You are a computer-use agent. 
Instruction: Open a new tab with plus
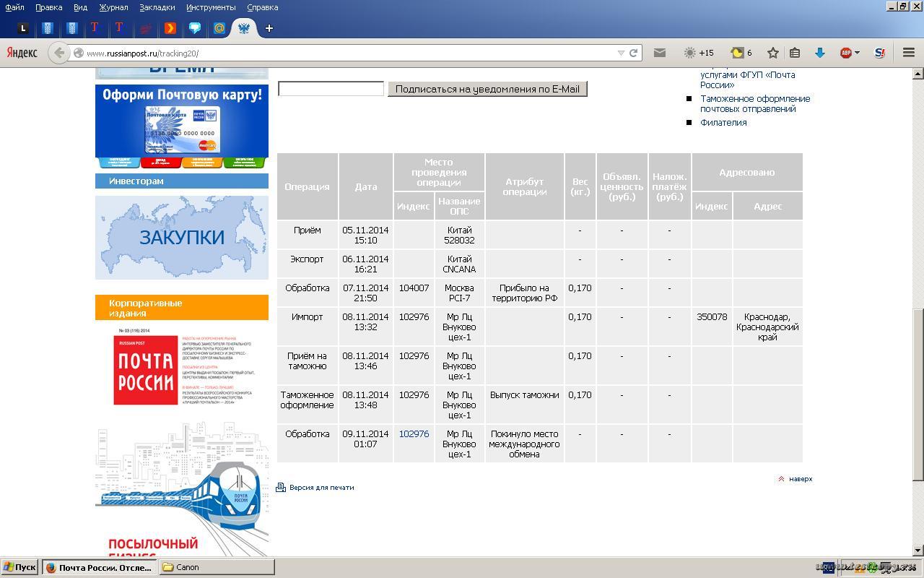pyautogui.click(x=269, y=28)
